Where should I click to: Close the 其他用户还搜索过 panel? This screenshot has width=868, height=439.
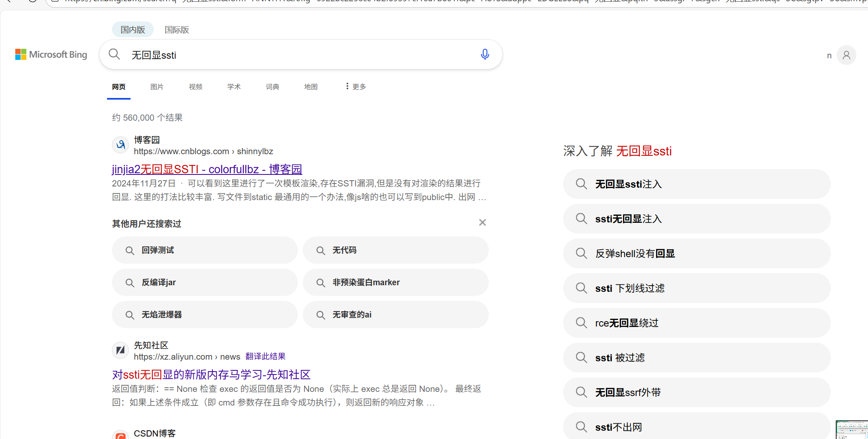pyautogui.click(x=482, y=222)
